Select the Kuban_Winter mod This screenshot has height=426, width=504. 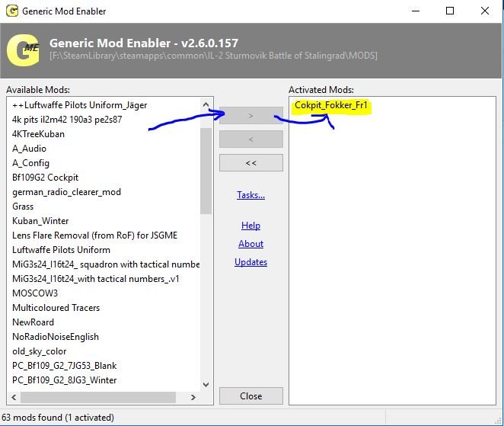tap(40, 221)
